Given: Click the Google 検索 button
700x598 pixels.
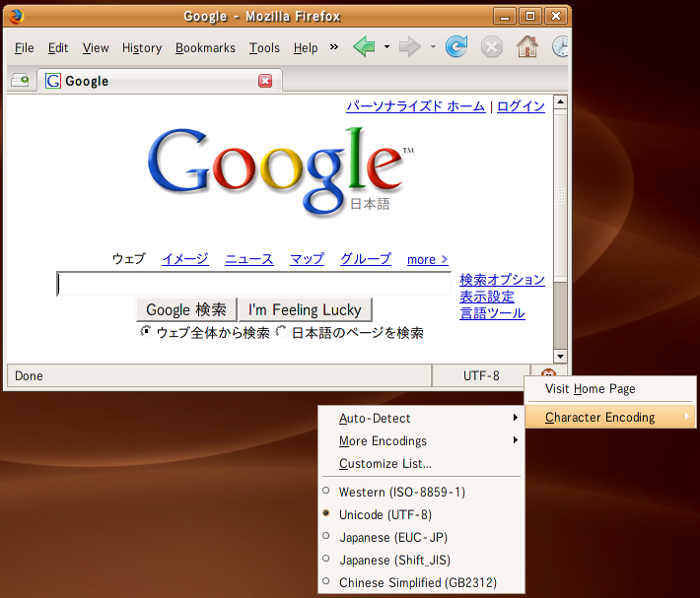Looking at the screenshot, I should pos(186,309).
